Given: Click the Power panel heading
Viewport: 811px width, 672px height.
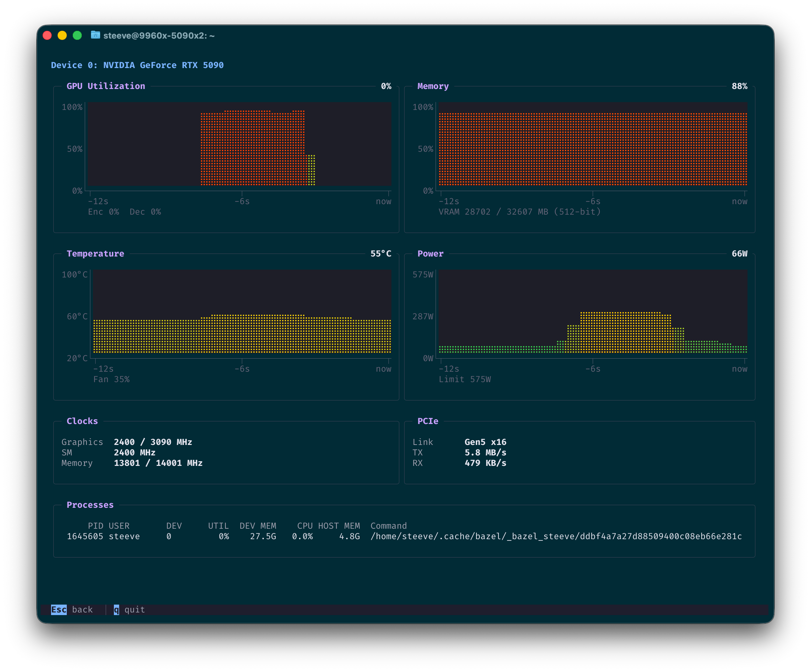Looking at the screenshot, I should (x=430, y=254).
